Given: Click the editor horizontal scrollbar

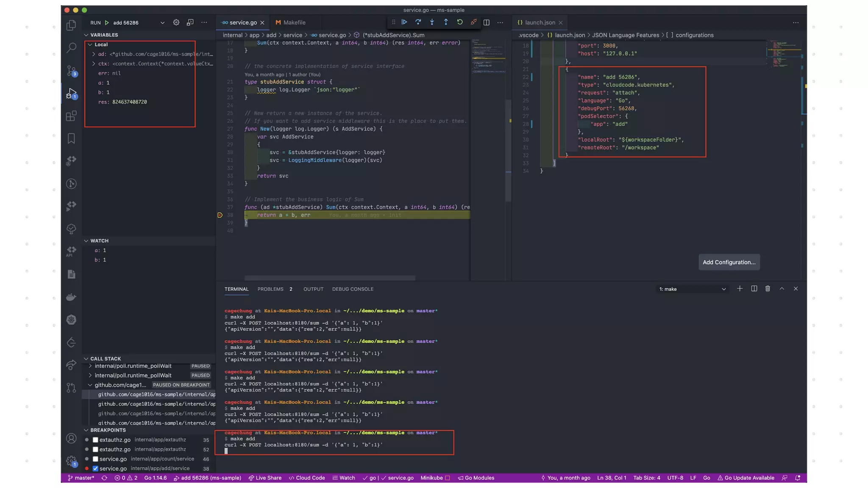Looking at the screenshot, I should 330,278.
